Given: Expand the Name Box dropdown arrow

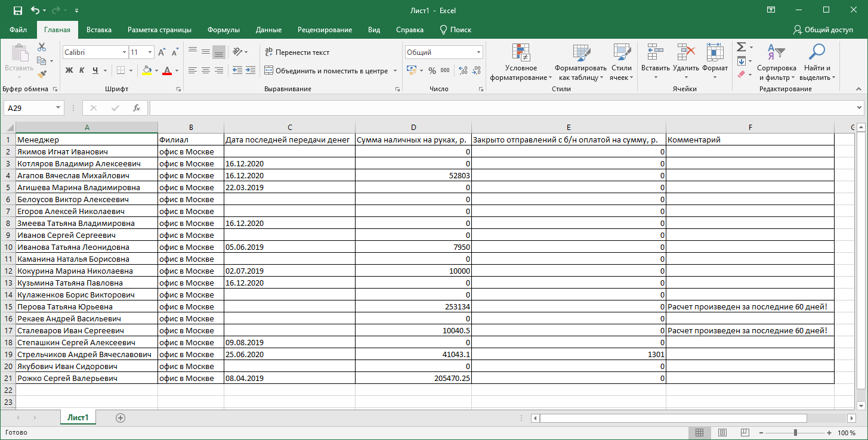Looking at the screenshot, I should tap(58, 108).
